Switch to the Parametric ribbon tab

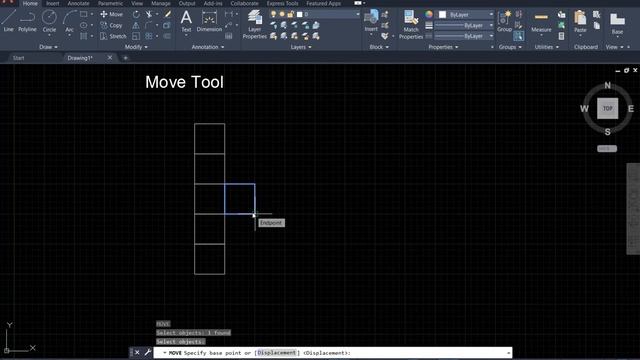pyautogui.click(x=110, y=3)
